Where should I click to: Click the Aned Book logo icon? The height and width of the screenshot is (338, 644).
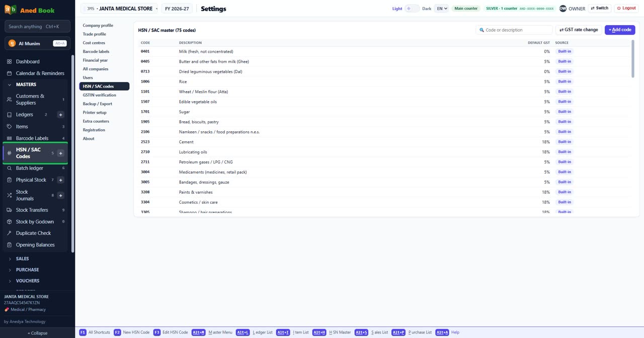[11, 10]
